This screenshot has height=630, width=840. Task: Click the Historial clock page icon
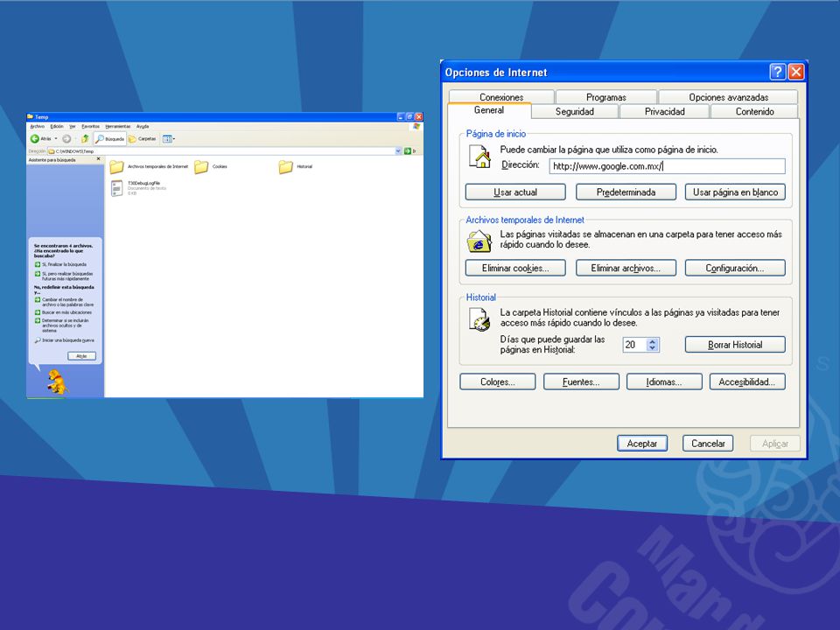(479, 320)
